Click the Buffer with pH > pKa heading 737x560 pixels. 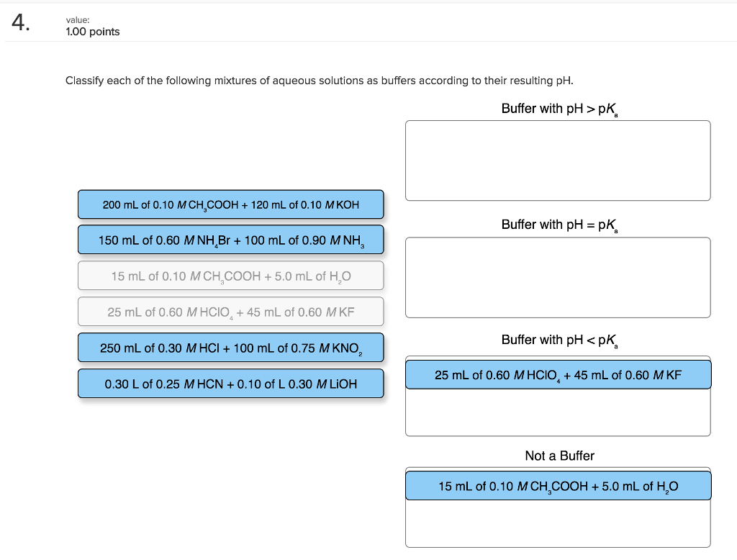pyautogui.click(x=558, y=109)
